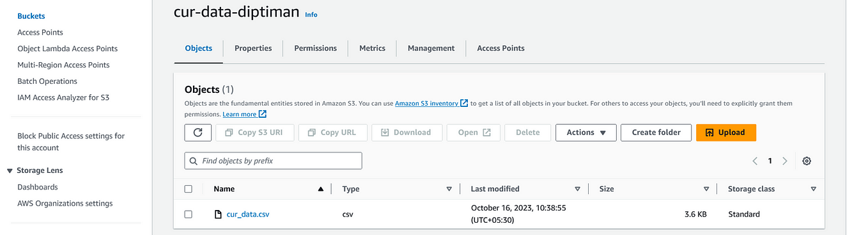
Task: Open the Learn more external link icon
Action: (x=263, y=114)
